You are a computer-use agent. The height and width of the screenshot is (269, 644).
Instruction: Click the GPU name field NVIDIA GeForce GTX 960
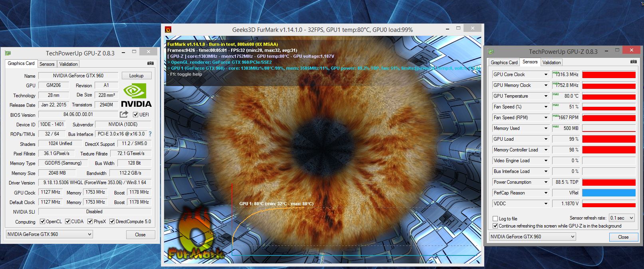[x=78, y=76]
